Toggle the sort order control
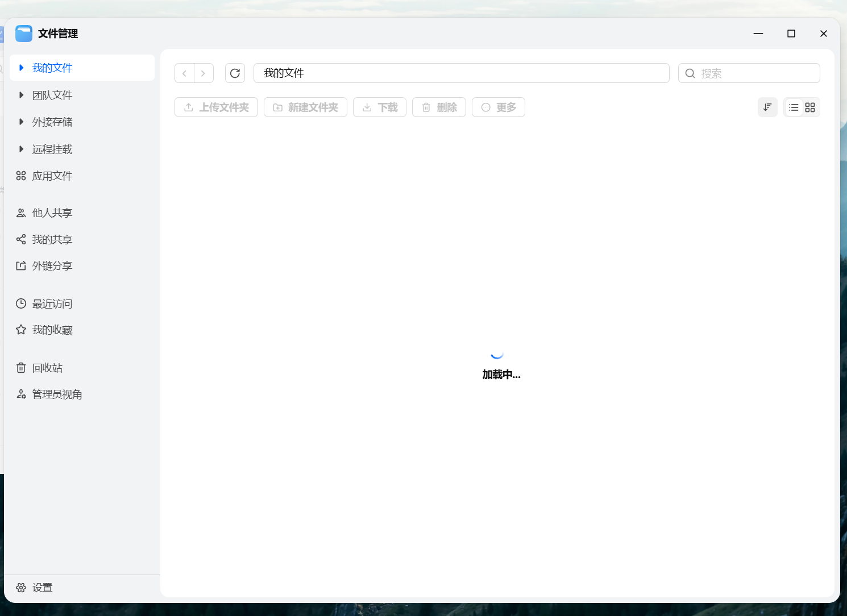This screenshot has width=847, height=616. [767, 107]
